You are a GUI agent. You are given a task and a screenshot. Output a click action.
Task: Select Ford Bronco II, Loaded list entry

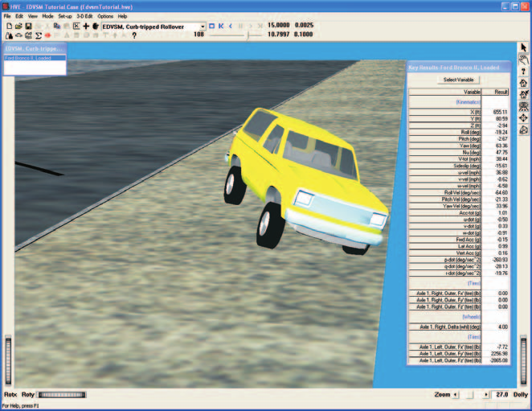pos(35,58)
